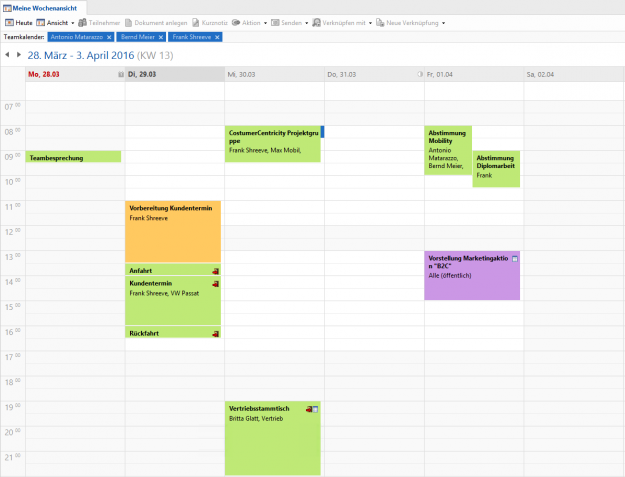Screen dimensions: 625x477
Task: Open the Ansicht view menu
Action: click(x=52, y=23)
